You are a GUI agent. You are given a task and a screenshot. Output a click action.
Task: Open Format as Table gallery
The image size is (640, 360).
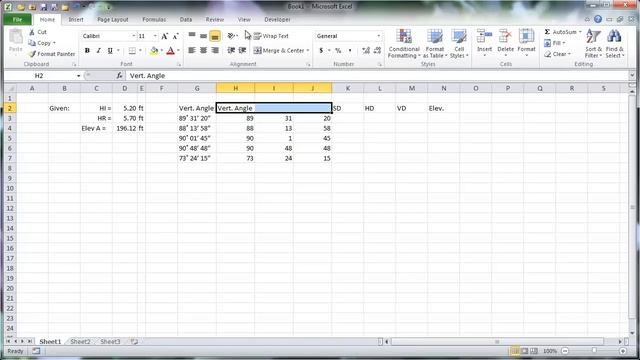[435, 43]
